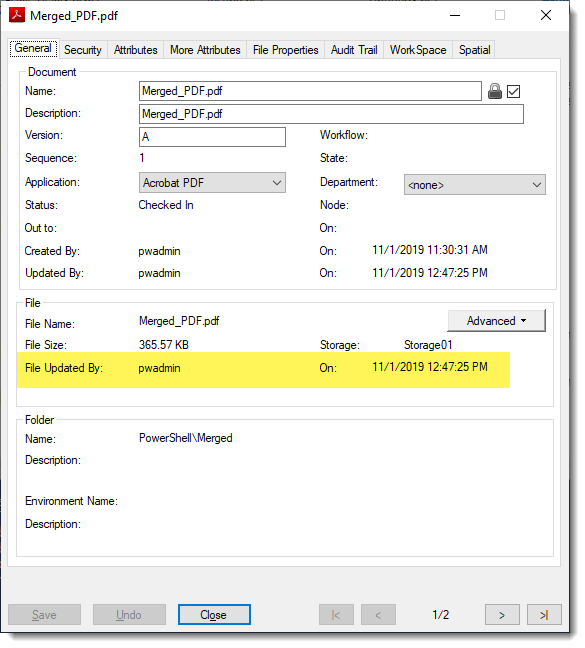Go to the previous document record
585x648 pixels.
[x=378, y=615]
